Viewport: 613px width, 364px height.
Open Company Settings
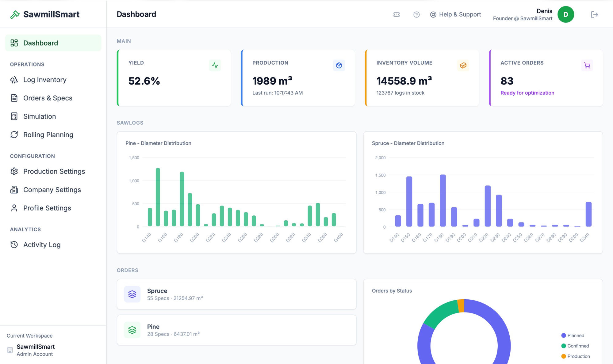click(x=53, y=190)
